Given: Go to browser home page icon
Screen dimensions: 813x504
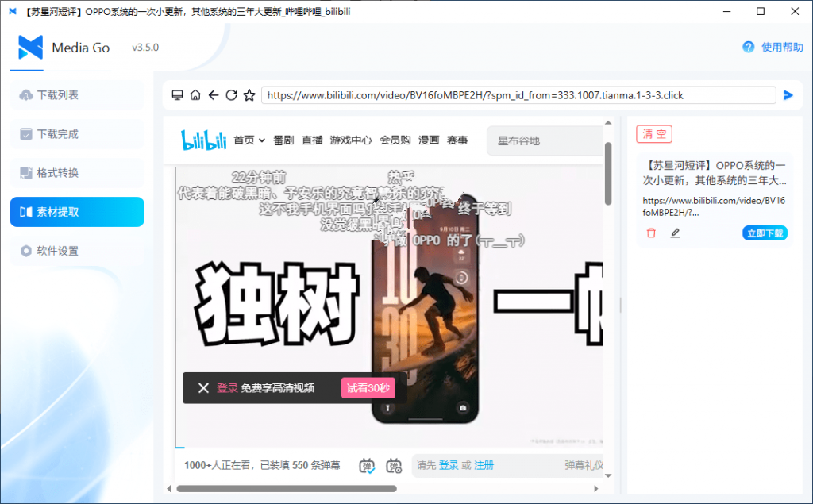Looking at the screenshot, I should (x=195, y=95).
